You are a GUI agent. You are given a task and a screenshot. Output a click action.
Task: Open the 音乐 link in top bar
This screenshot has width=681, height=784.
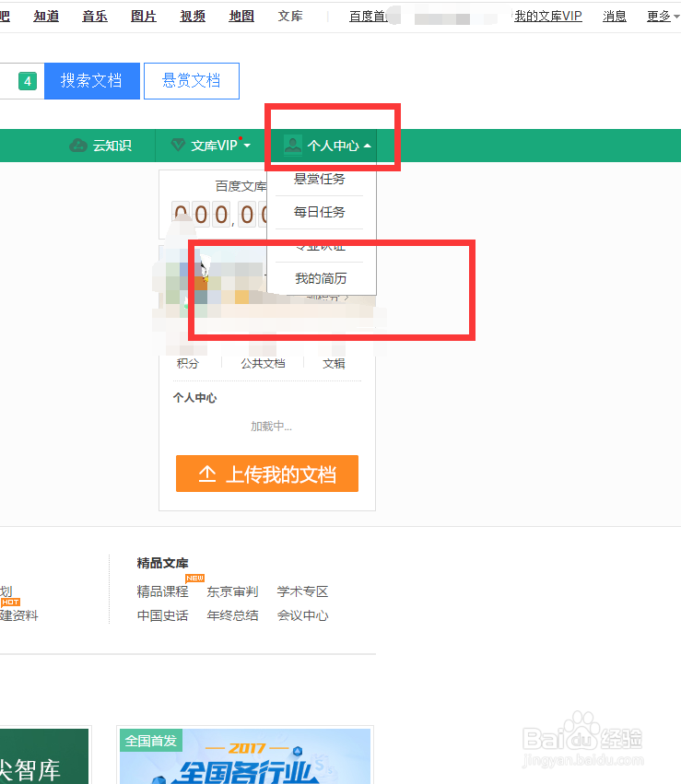(x=95, y=16)
